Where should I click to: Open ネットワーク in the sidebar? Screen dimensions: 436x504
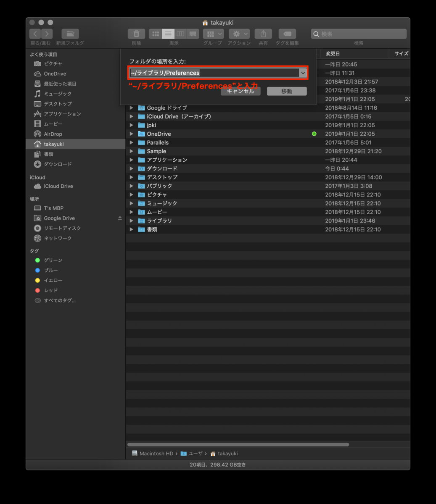point(58,238)
